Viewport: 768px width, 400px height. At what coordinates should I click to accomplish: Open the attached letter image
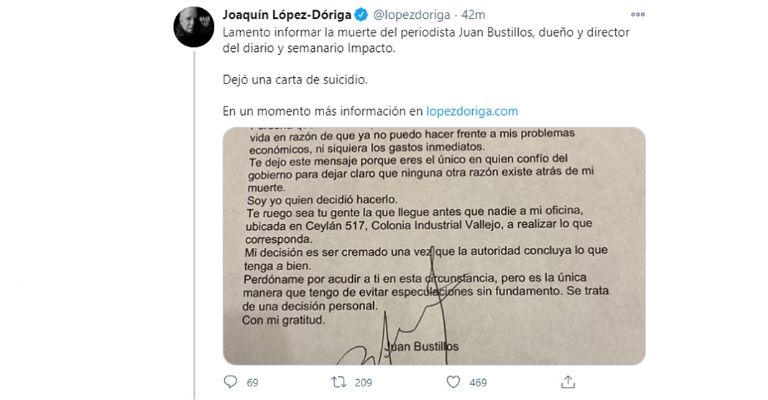[434, 246]
